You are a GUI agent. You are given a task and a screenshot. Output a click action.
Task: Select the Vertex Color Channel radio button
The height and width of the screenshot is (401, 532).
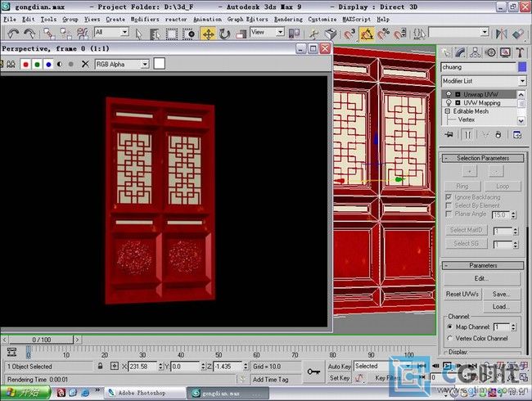449,338
